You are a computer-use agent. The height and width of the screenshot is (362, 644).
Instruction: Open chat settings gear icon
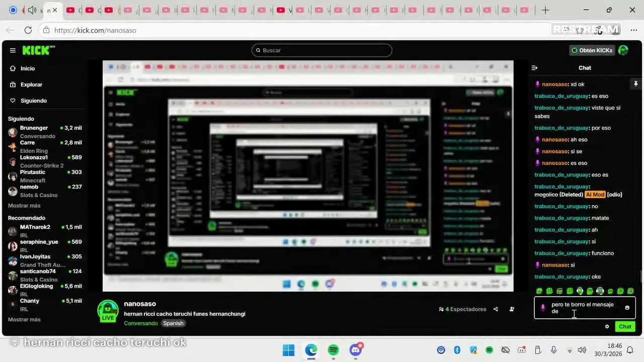click(607, 326)
